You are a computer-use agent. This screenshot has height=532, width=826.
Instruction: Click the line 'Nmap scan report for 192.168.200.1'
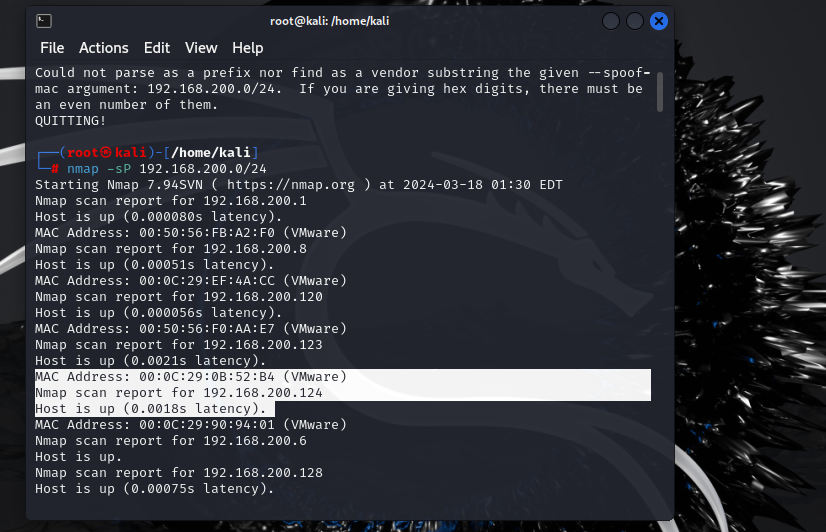point(171,201)
